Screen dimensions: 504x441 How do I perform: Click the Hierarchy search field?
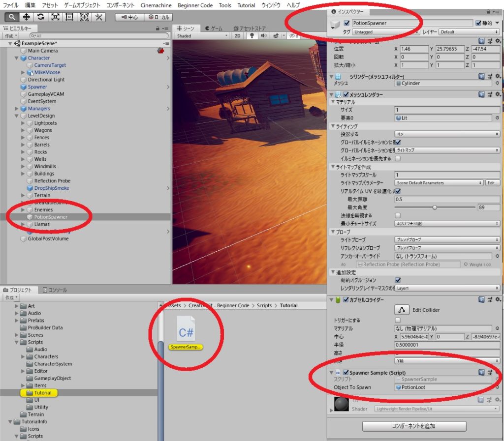click(x=99, y=35)
